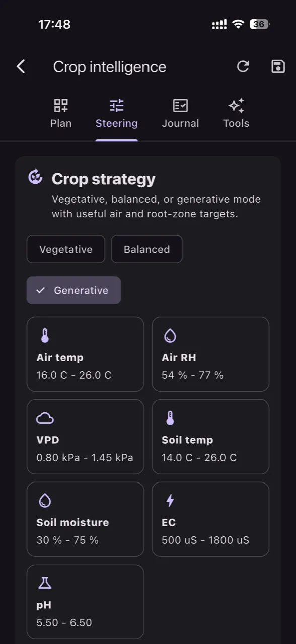The image size is (296, 644).
Task: Open the Tools tab
Action: pos(236,113)
